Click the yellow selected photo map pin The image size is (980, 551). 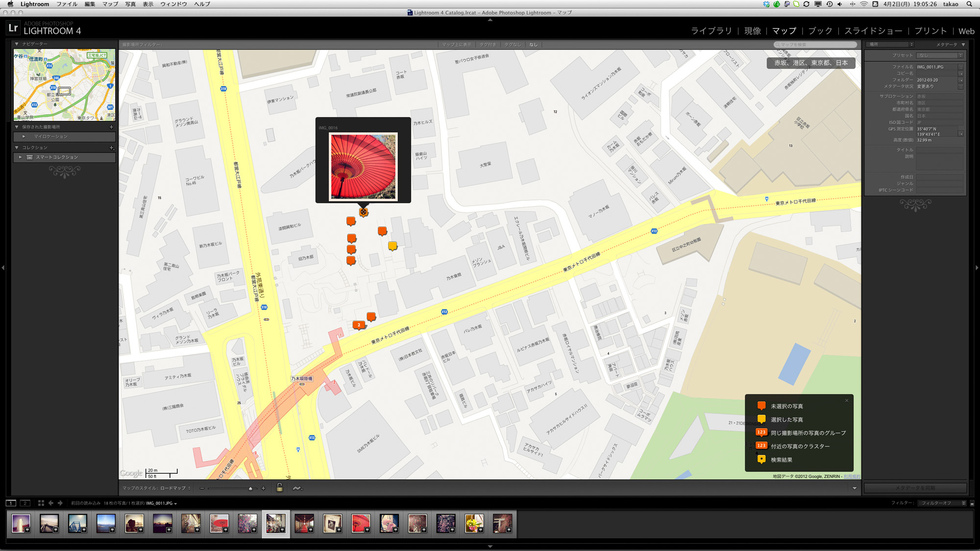point(392,245)
